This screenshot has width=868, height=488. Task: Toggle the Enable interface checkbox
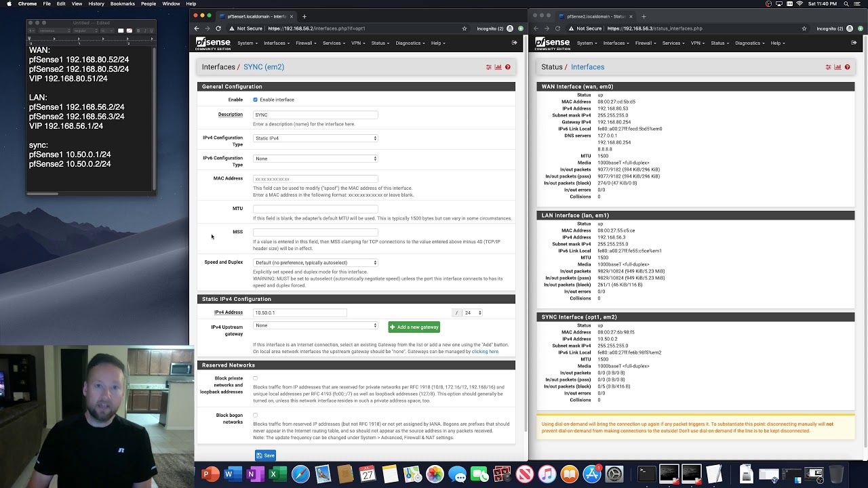(255, 100)
